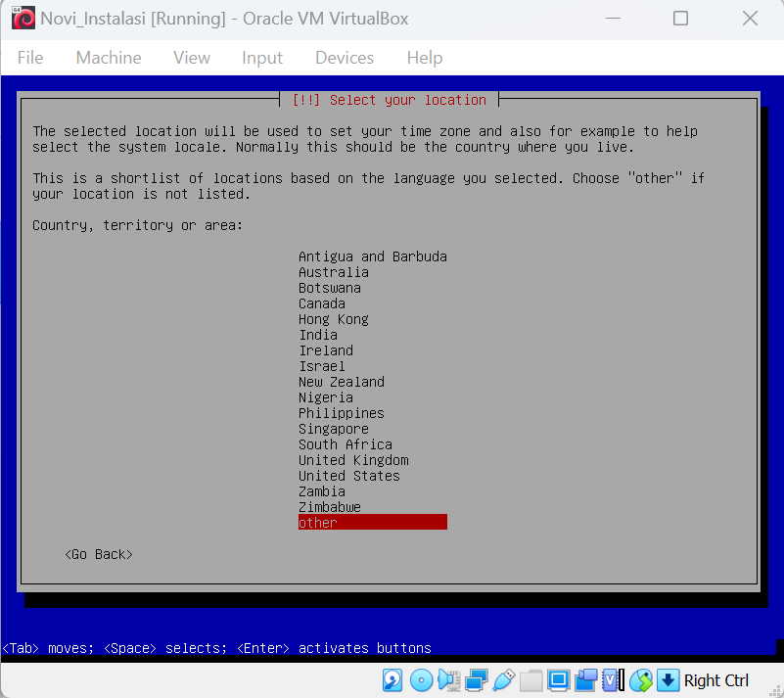Open the View menu
The width and height of the screenshot is (784, 698).
pos(192,58)
